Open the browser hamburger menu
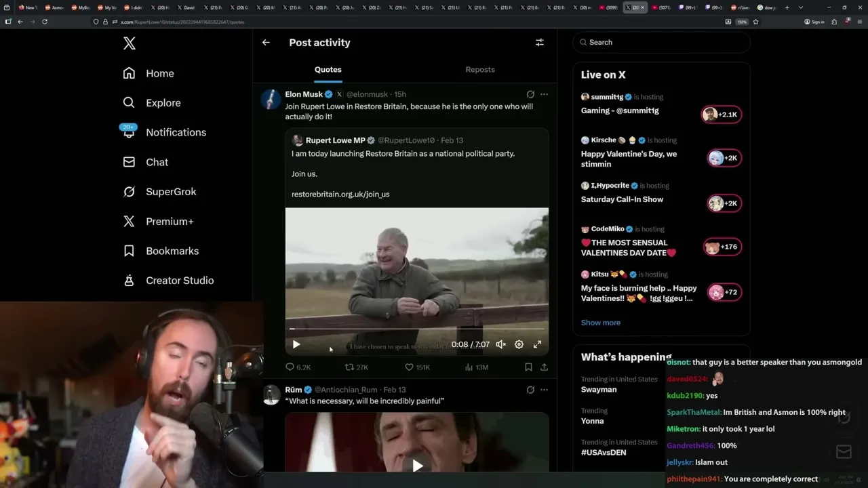Screen dimensions: 868x488 click(859, 22)
